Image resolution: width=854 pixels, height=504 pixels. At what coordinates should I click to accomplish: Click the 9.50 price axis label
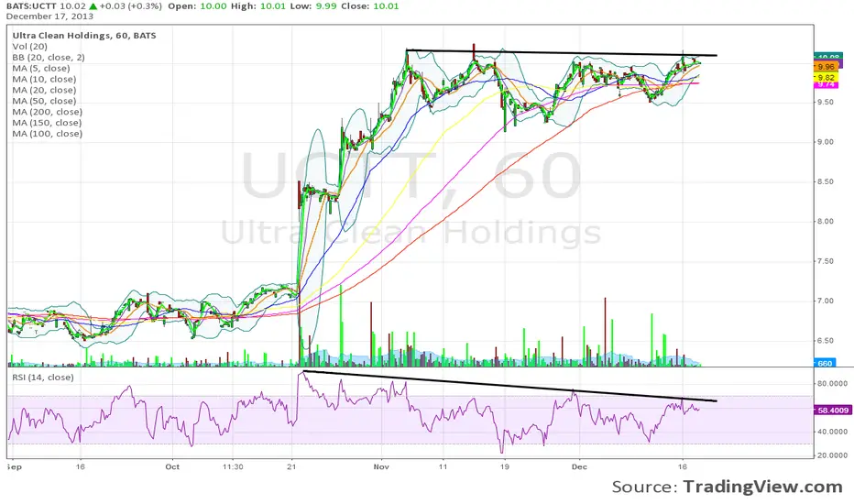pos(825,102)
